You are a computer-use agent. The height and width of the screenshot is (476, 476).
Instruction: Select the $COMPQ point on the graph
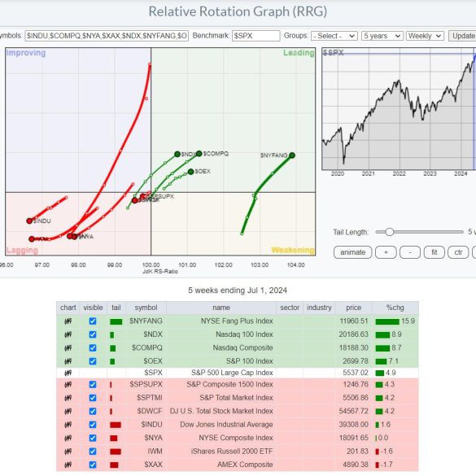click(199, 154)
